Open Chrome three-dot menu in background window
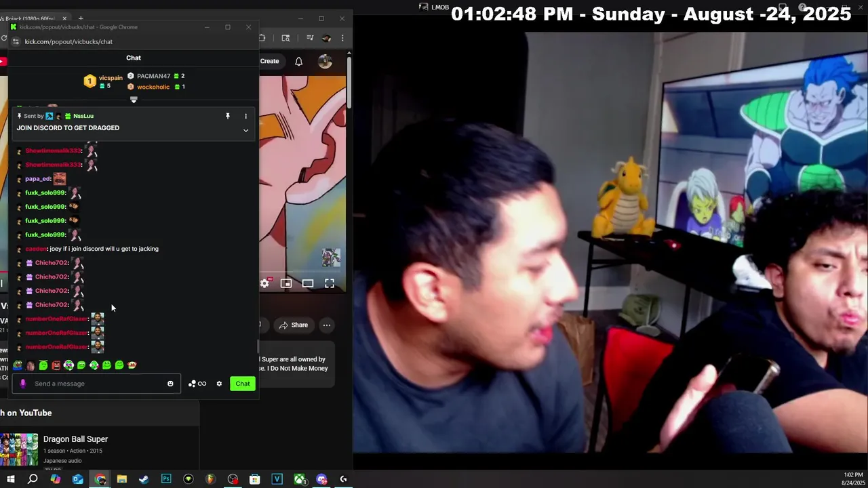Viewport: 868px width, 488px height. 342,38
